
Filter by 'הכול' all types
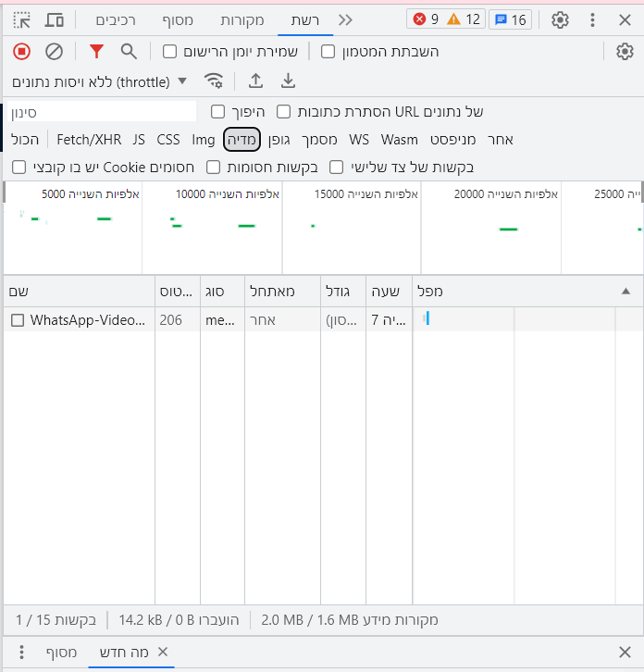point(25,140)
